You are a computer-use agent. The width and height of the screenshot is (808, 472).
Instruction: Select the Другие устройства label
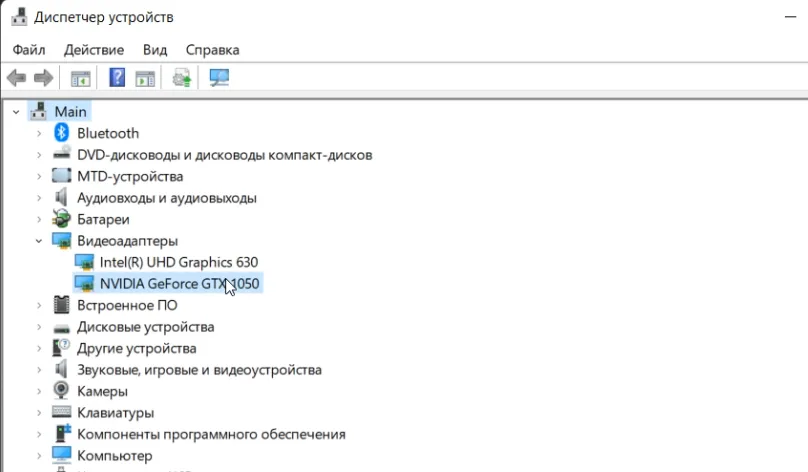[x=137, y=349]
